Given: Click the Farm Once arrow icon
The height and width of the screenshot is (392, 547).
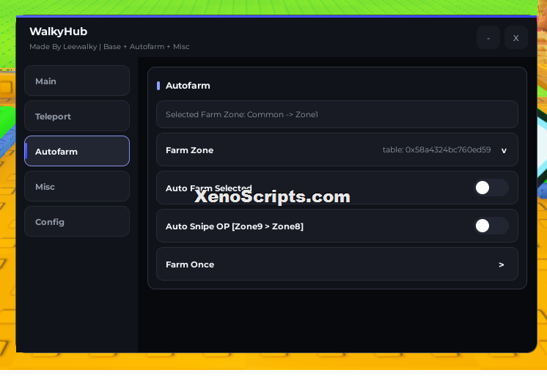Looking at the screenshot, I should [x=502, y=265].
